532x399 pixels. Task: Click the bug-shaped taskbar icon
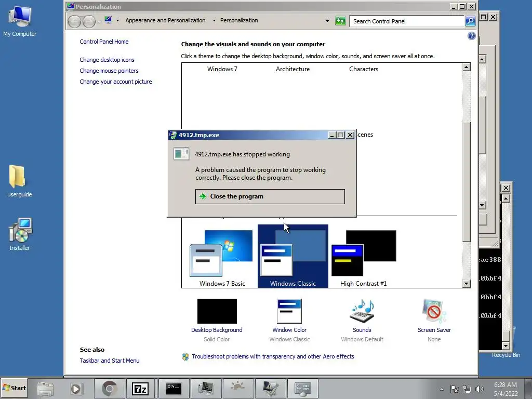(x=237, y=389)
